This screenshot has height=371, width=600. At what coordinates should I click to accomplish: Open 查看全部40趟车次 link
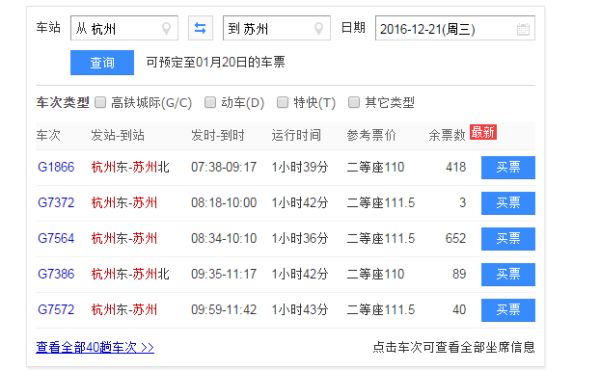[x=95, y=347]
